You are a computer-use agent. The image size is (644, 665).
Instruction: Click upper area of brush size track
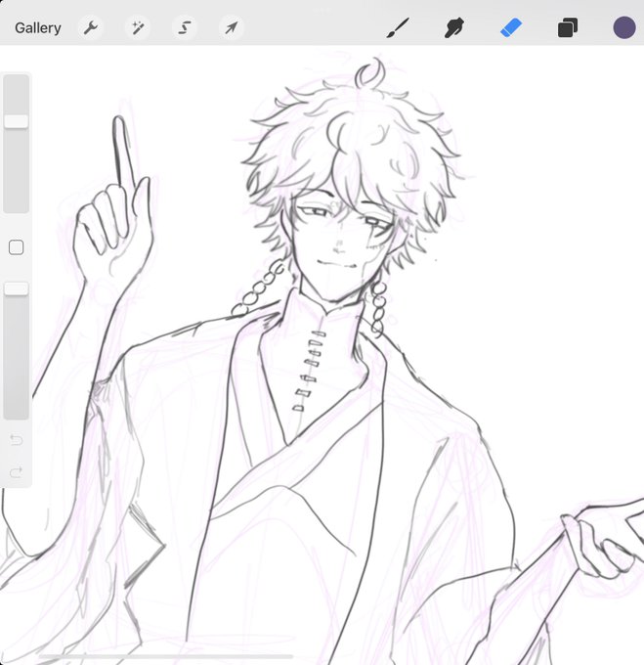(x=16, y=94)
